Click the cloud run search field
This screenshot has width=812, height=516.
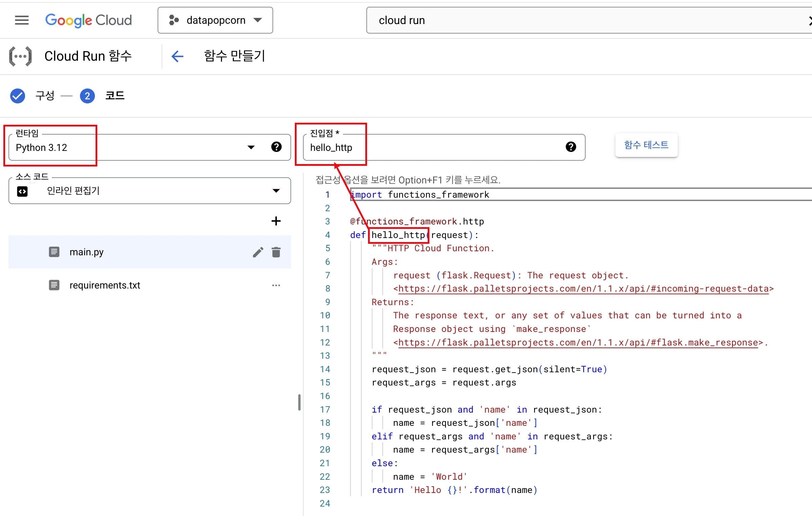[589, 20]
